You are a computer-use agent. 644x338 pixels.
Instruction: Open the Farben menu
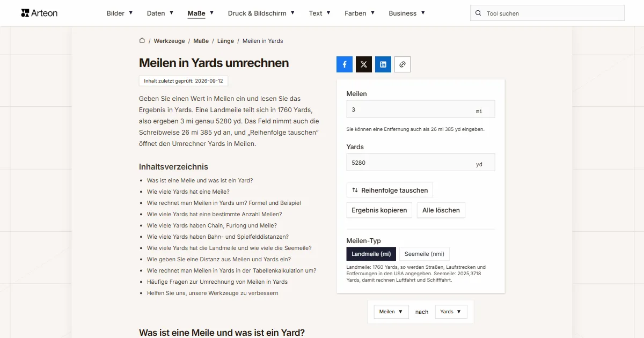[x=360, y=13]
